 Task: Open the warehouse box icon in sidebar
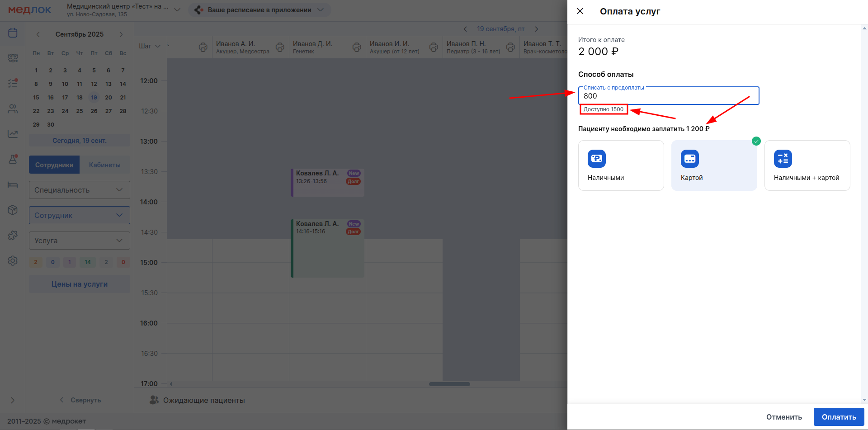(x=13, y=210)
